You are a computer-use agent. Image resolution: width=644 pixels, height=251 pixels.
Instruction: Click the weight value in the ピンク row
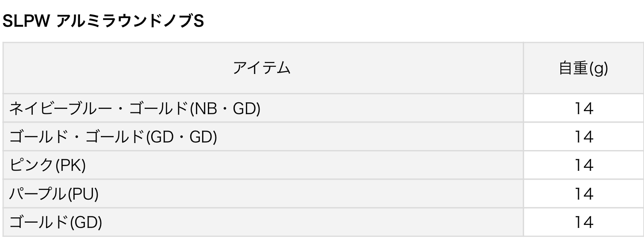pos(583,165)
